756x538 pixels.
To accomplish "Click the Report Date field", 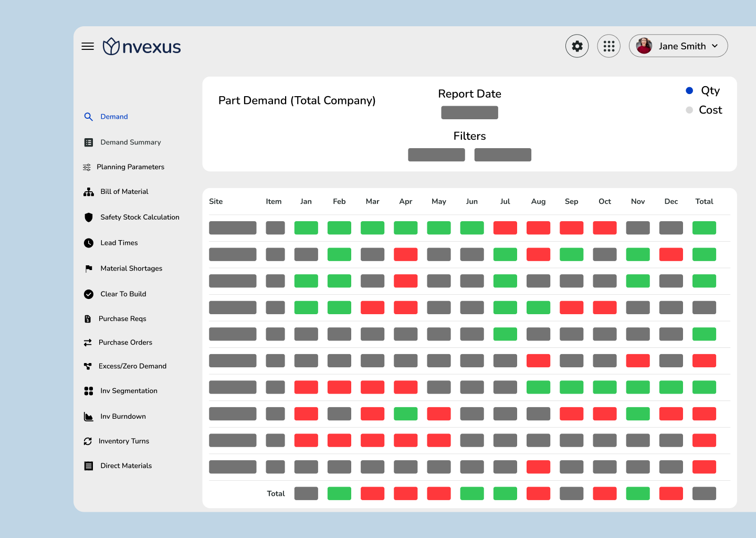I will [x=469, y=112].
